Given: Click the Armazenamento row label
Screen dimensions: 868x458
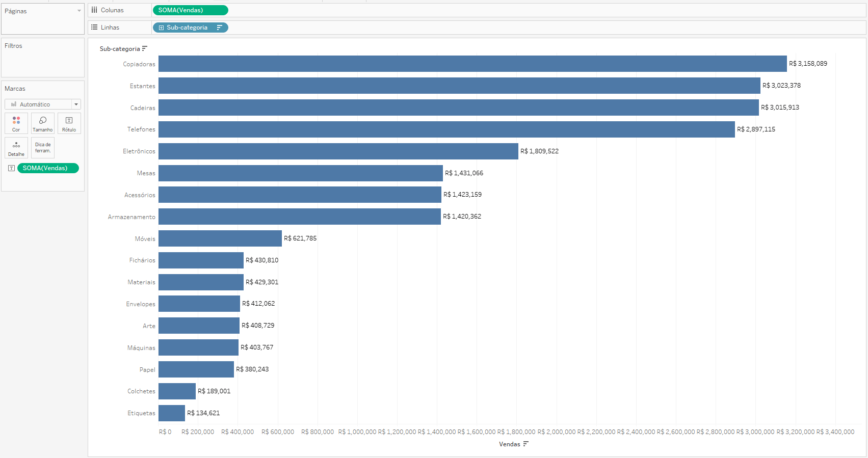Looking at the screenshot, I should pos(131,217).
